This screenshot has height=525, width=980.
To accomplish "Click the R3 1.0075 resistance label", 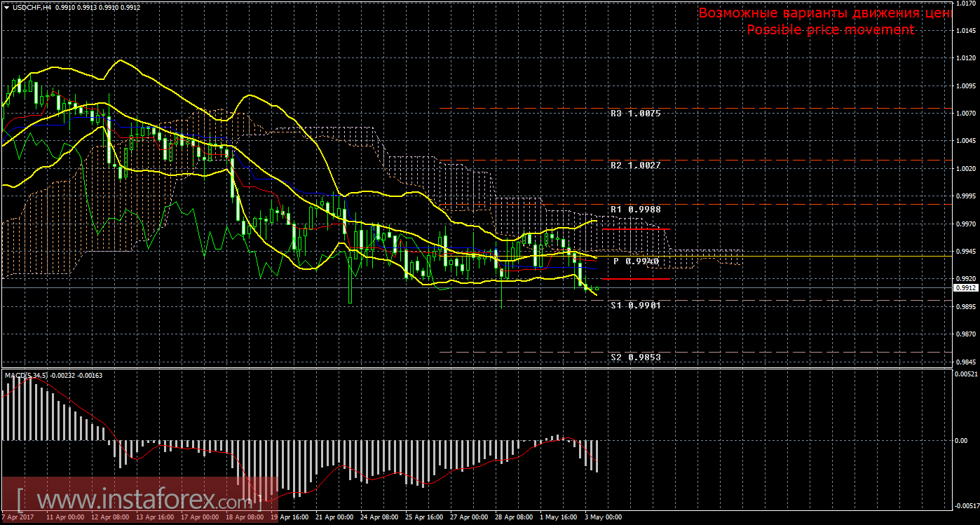I will (x=635, y=113).
